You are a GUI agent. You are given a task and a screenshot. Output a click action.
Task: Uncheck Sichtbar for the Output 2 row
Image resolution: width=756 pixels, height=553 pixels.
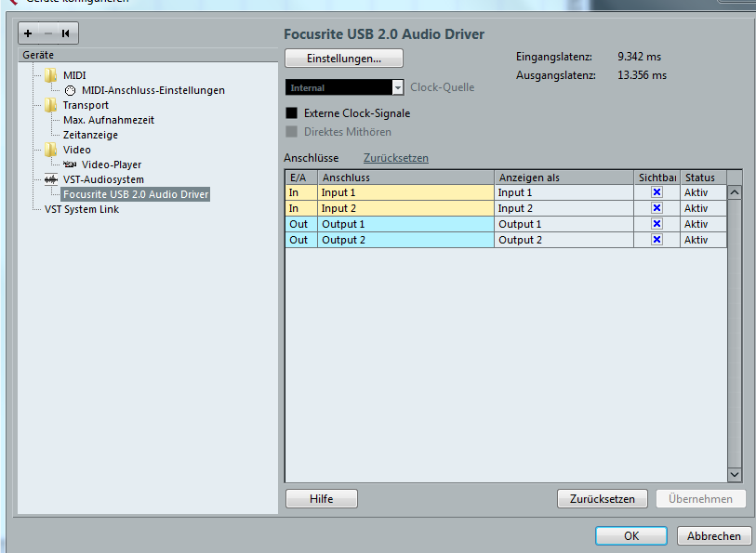657,240
